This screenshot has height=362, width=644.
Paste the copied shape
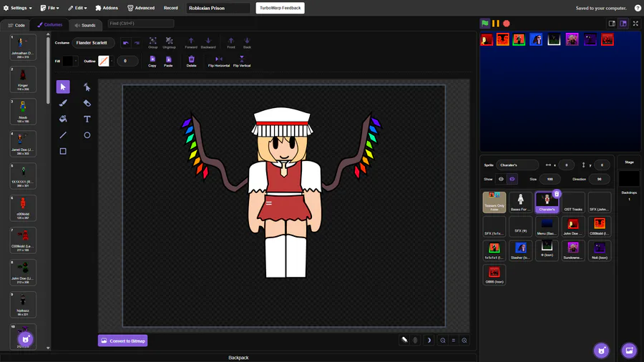(x=168, y=61)
